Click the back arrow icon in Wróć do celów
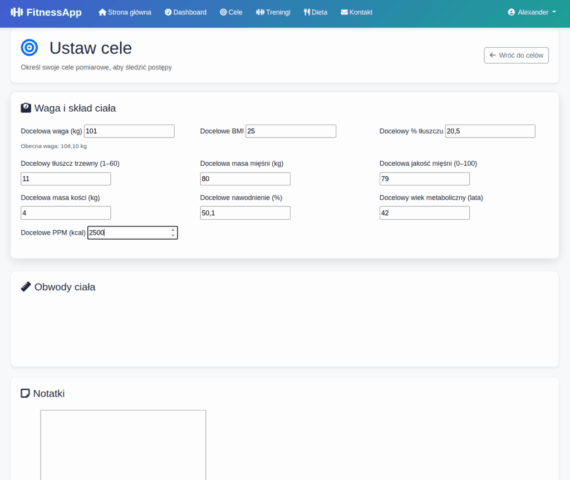 [x=493, y=55]
